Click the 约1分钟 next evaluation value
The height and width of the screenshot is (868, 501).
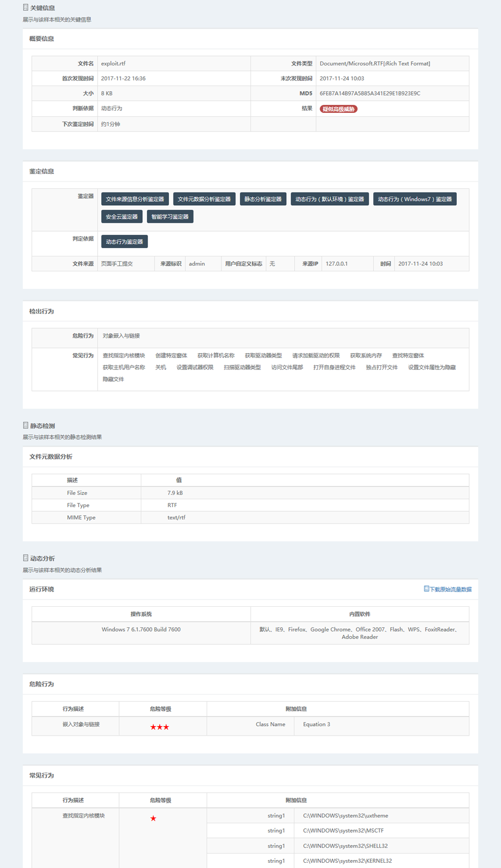111,124
